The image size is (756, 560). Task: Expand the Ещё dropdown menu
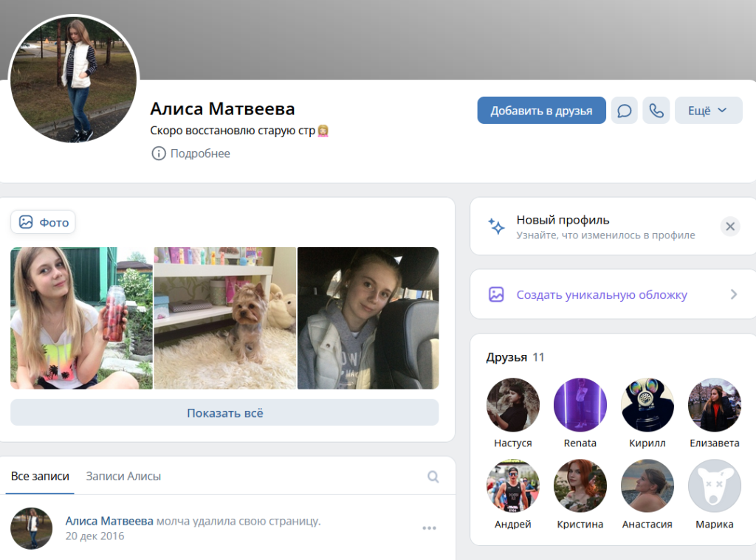[708, 111]
